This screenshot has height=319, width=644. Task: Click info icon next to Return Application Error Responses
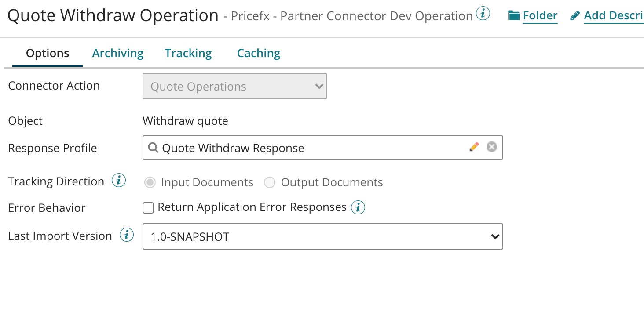tap(358, 207)
